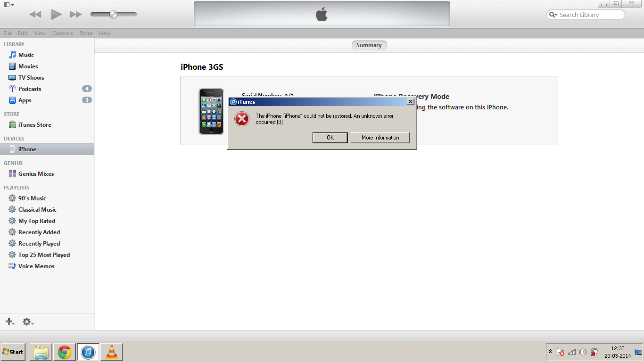Select the Classical Music playlist

[x=47, y=210]
